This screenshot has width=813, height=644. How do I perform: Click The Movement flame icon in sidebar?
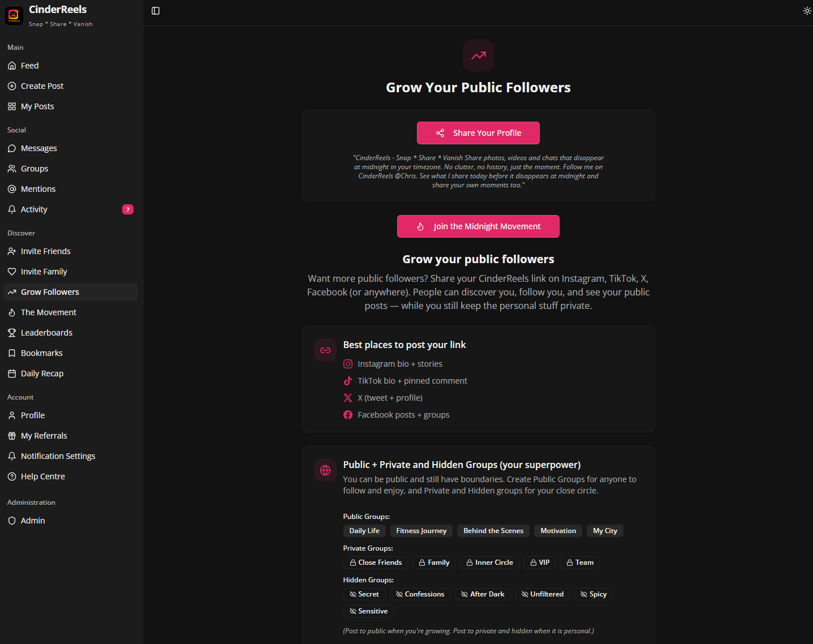[12, 312]
